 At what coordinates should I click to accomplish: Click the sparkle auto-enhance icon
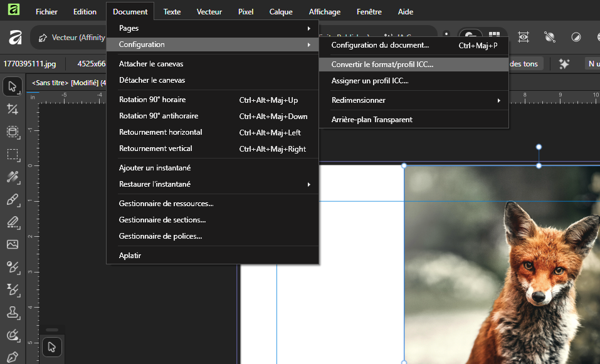coord(564,64)
